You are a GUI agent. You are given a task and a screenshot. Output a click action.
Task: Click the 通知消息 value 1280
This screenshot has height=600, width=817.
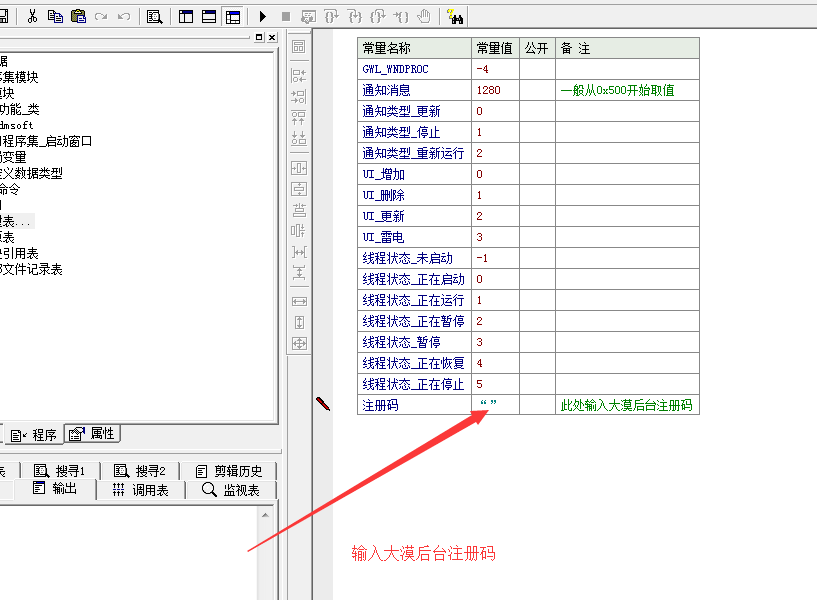click(x=488, y=90)
